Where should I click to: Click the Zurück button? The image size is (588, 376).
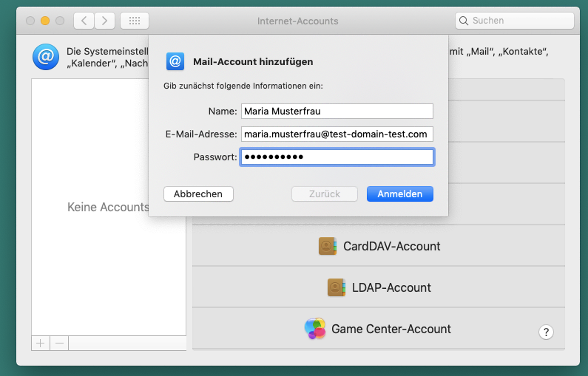coord(325,194)
